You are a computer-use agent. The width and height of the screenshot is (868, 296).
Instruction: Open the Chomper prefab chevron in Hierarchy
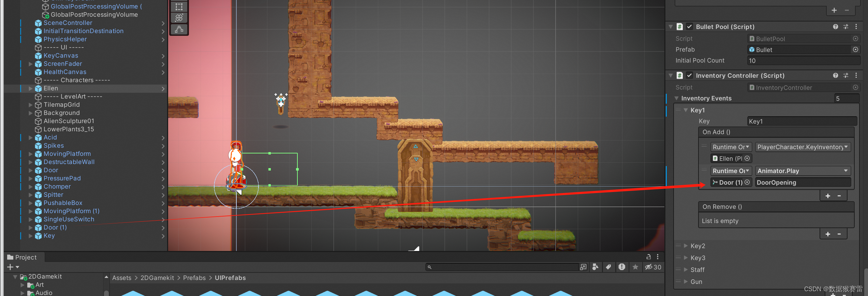click(163, 187)
